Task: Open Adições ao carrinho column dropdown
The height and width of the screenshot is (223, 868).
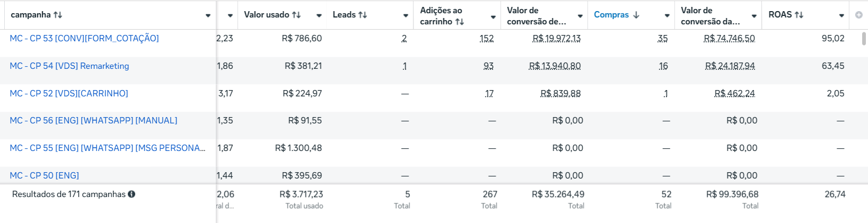Action: [493, 17]
